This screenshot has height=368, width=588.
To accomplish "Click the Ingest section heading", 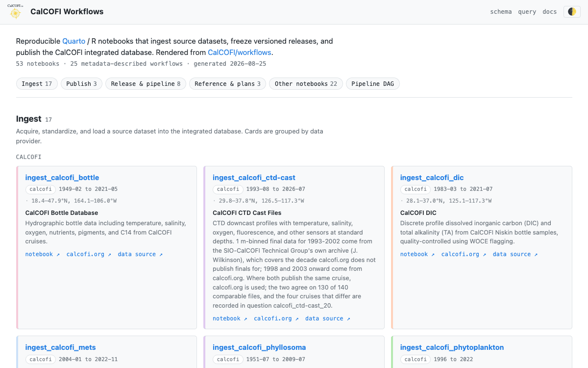I will (28, 119).
